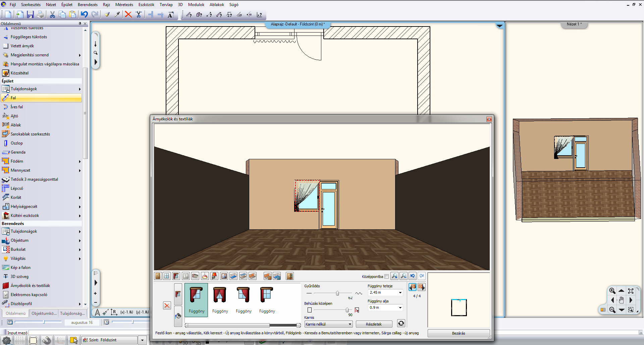The image size is (644, 345).
Task: Select Ablak in the side menu
Action: click(16, 125)
